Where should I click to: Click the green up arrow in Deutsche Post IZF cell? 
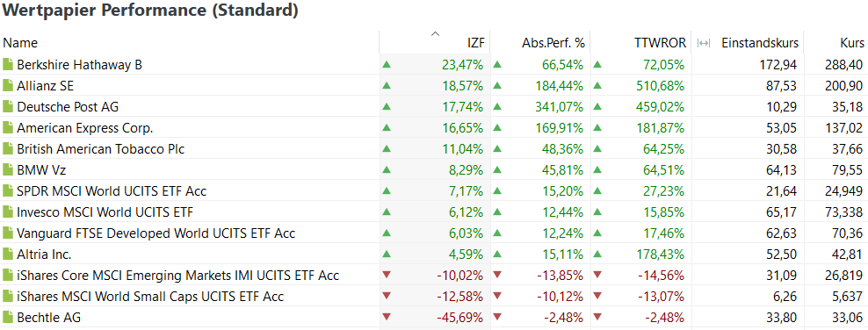(x=387, y=107)
